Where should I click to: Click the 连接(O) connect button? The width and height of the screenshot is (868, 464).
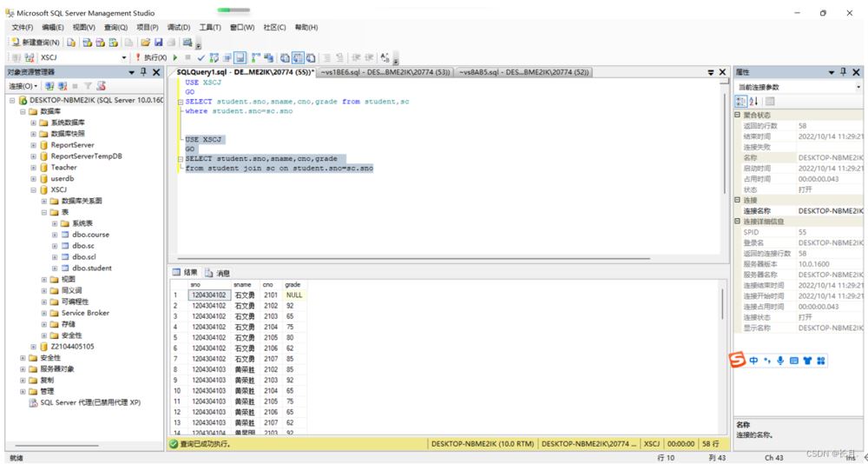tap(22, 86)
